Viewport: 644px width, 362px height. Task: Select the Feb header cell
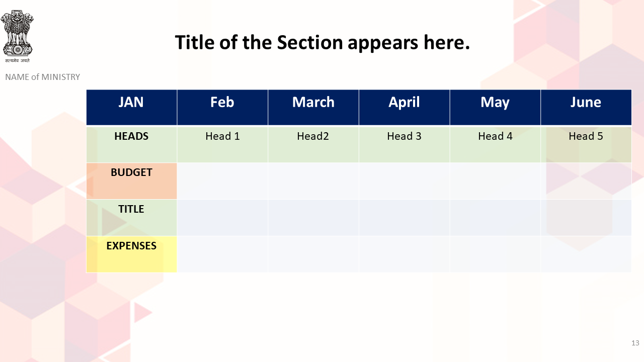coord(222,108)
